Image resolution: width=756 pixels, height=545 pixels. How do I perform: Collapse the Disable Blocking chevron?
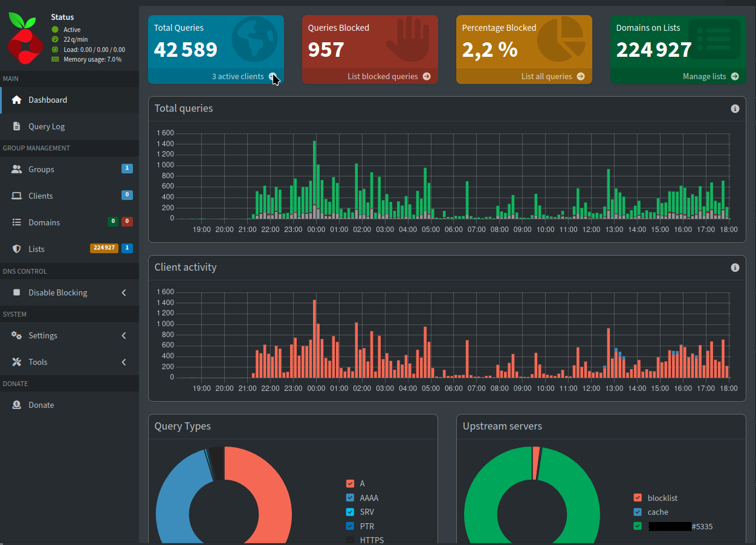click(x=123, y=292)
